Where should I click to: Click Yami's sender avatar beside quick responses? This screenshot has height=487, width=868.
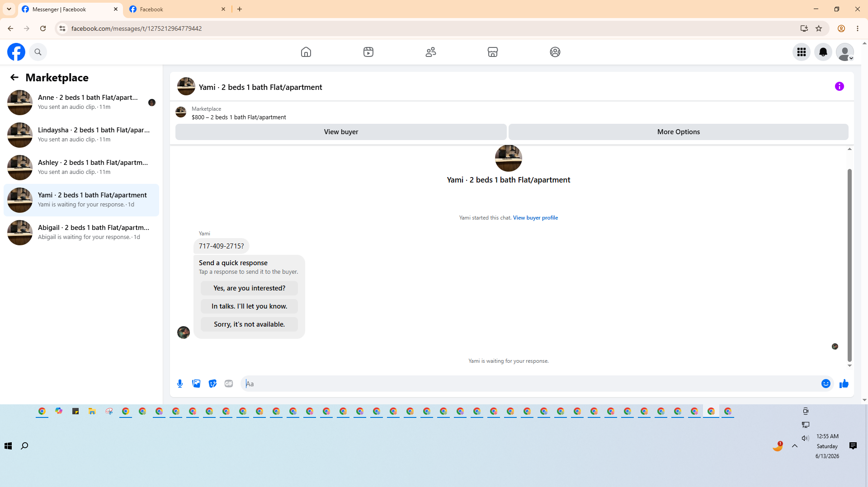click(x=184, y=332)
